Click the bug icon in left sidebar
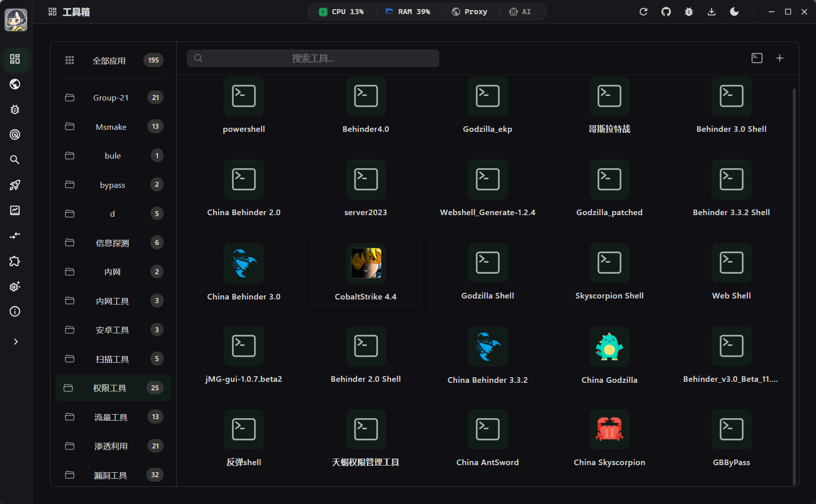This screenshot has width=816, height=504. pos(15,110)
